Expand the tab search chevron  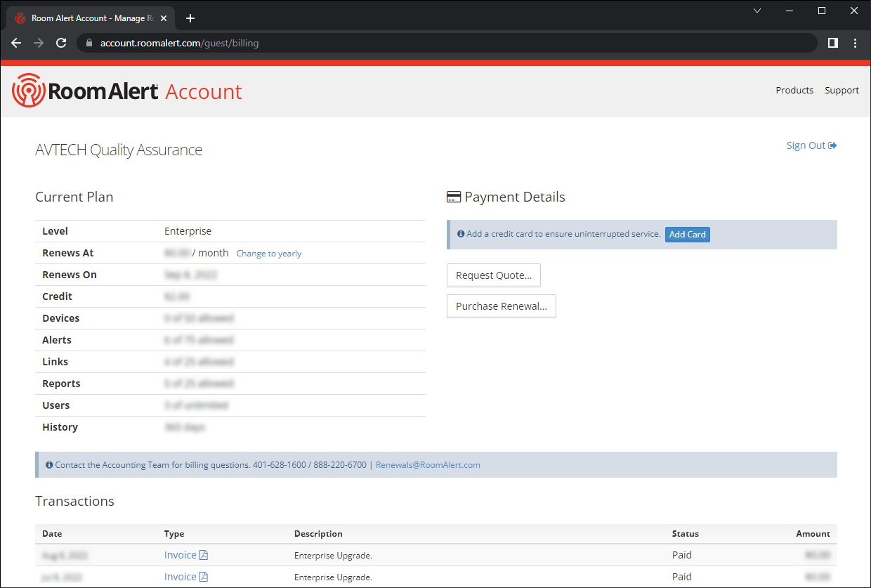point(757,11)
